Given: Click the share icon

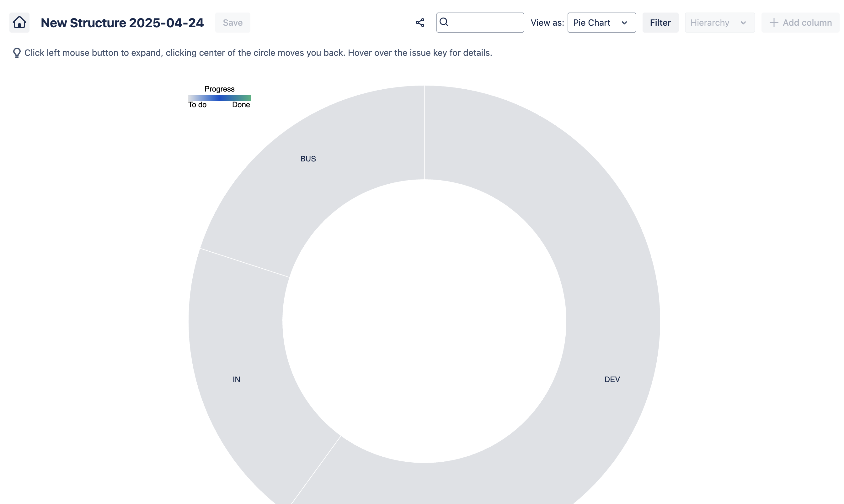Looking at the screenshot, I should pos(420,23).
